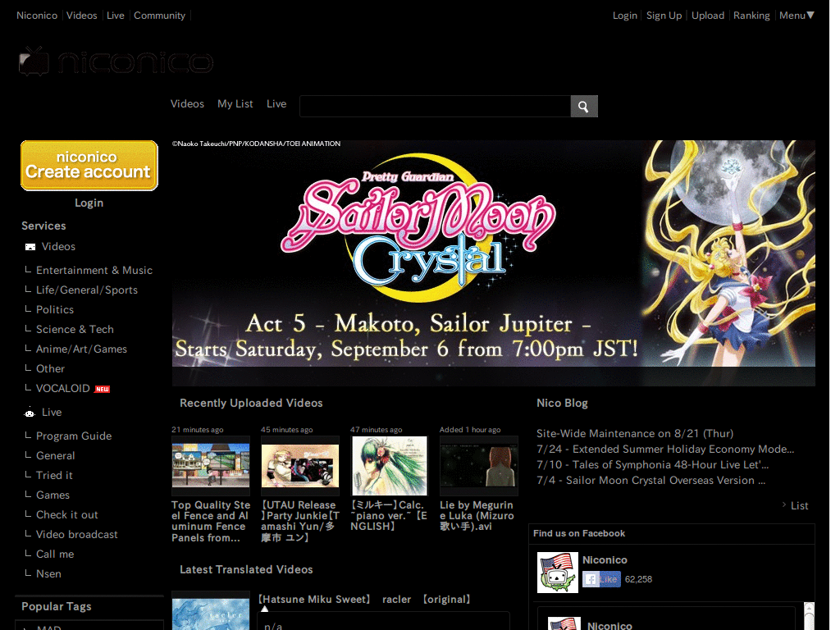
Task: Open the Party Junkie video title link
Action: [300, 521]
